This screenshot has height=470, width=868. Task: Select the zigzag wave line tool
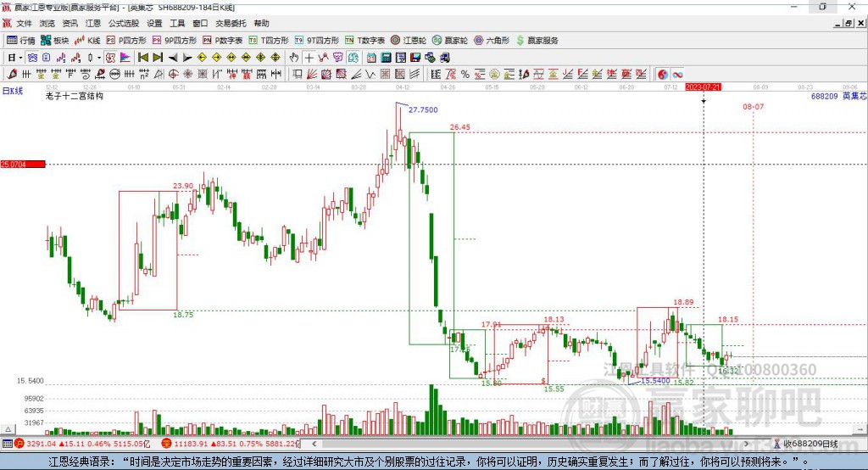(x=370, y=75)
